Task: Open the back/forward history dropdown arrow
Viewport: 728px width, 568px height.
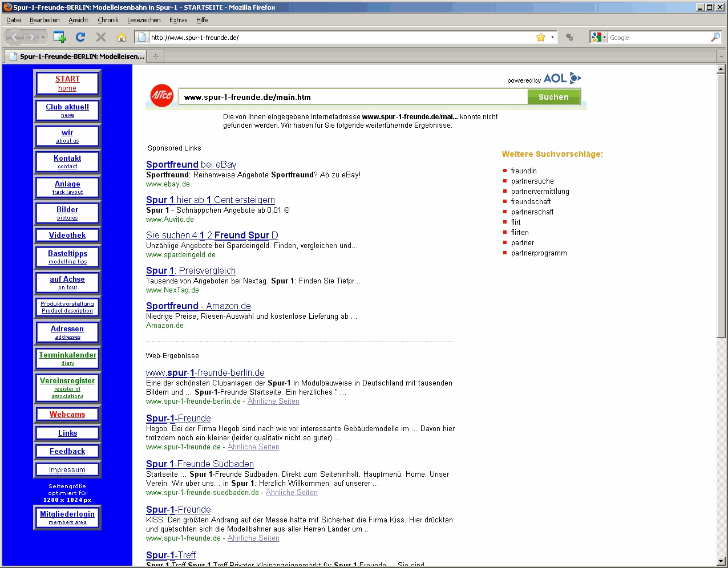Action: coord(43,38)
